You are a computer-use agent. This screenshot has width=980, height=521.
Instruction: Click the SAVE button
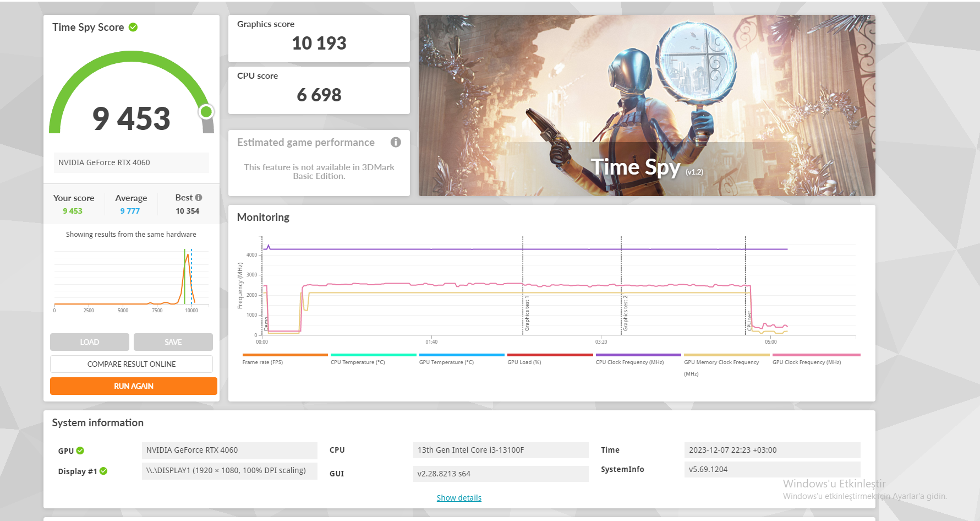pos(173,342)
